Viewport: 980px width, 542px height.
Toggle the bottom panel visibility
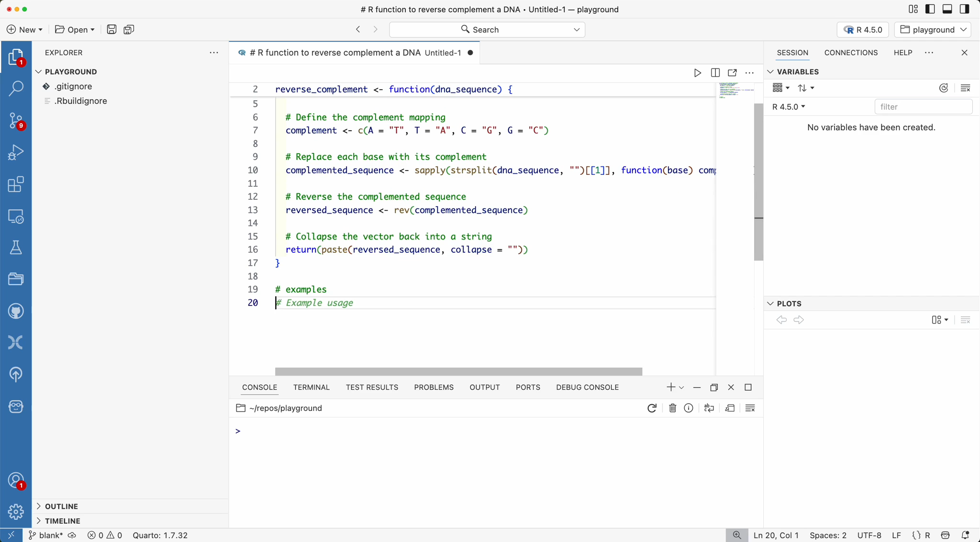947,9
